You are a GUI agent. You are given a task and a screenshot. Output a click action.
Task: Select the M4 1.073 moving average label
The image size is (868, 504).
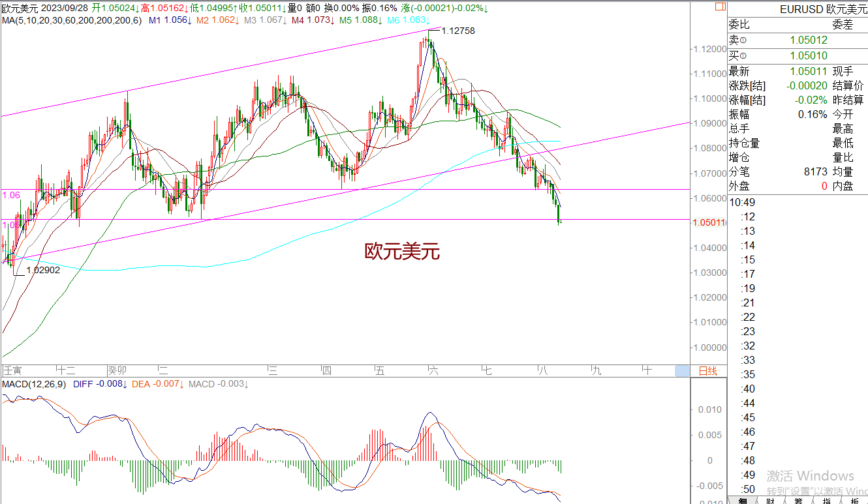coord(313,20)
